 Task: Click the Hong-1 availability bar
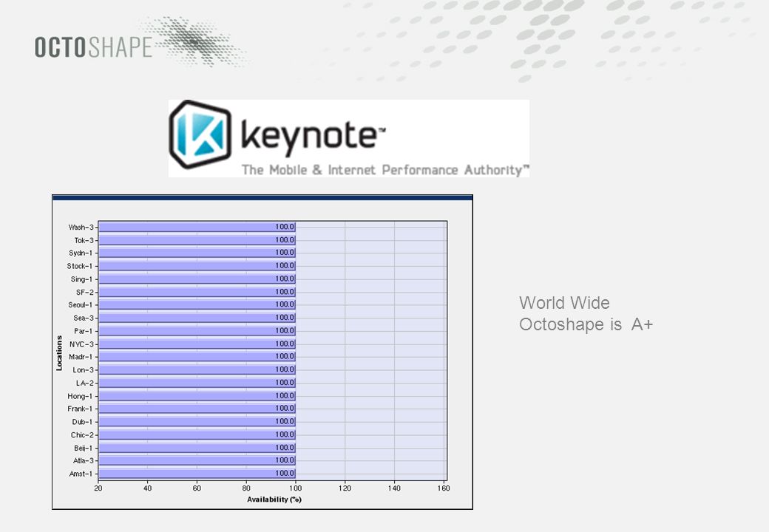(x=197, y=396)
